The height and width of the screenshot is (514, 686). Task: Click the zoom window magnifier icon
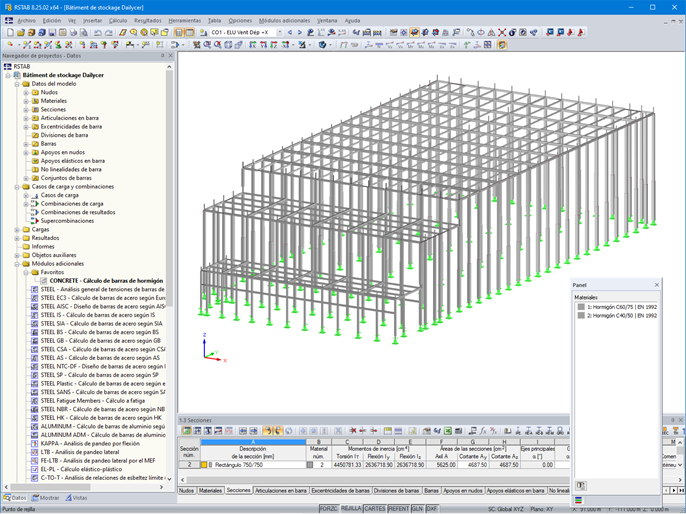point(207,45)
